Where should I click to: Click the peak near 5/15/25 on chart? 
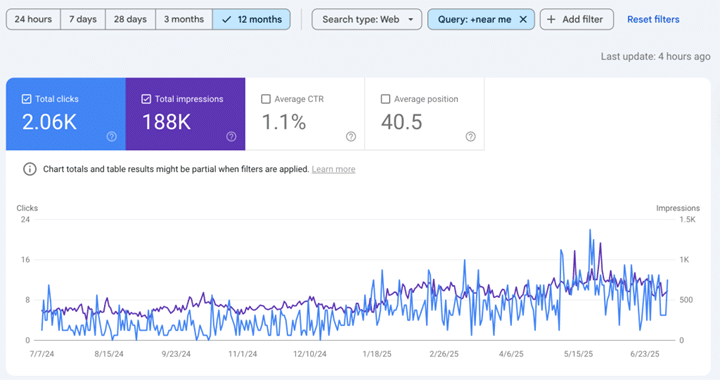(590, 230)
